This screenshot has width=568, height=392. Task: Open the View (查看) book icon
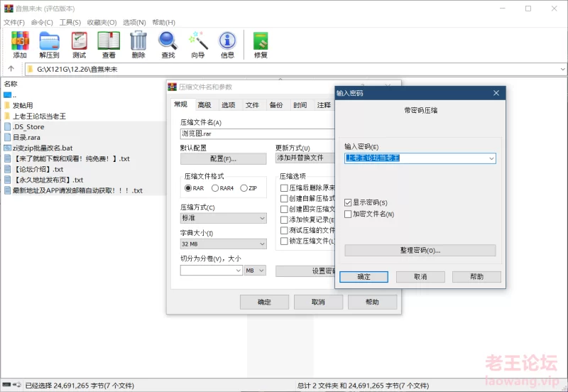[109, 45]
